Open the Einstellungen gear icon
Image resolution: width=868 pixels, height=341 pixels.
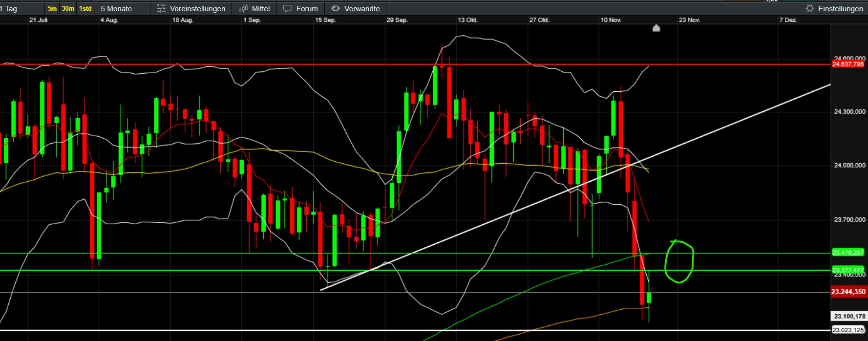pos(809,9)
